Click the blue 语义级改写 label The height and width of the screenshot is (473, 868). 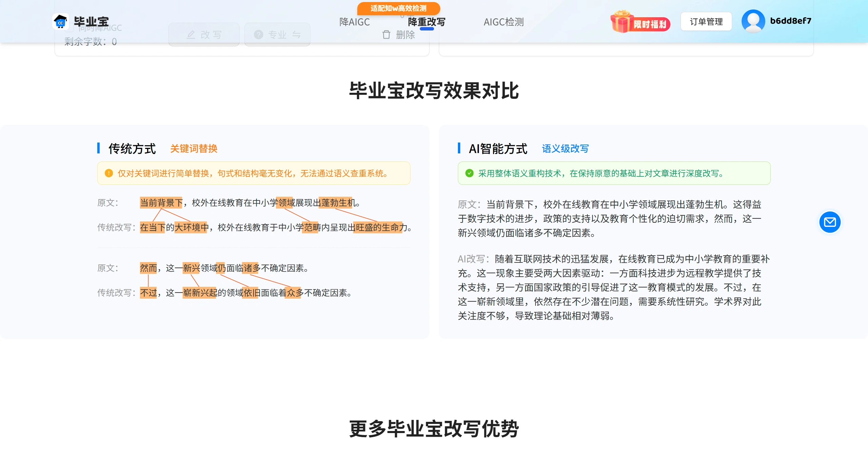pyautogui.click(x=565, y=149)
